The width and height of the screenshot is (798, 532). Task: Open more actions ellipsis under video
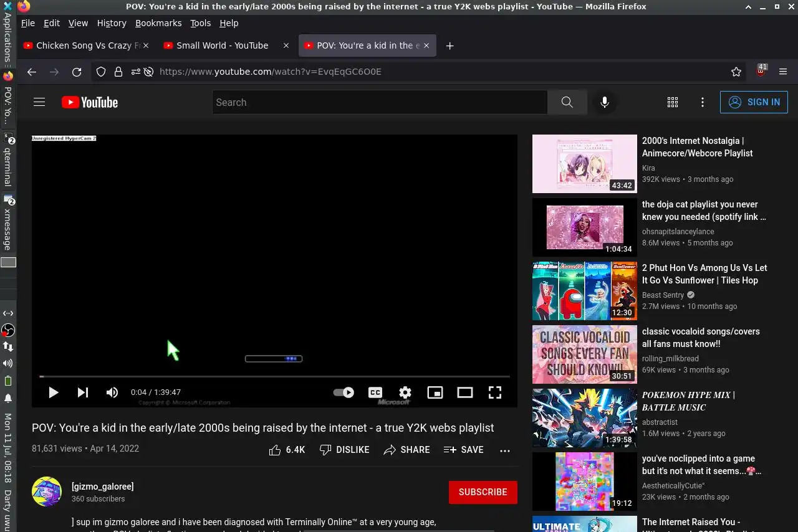(x=505, y=450)
